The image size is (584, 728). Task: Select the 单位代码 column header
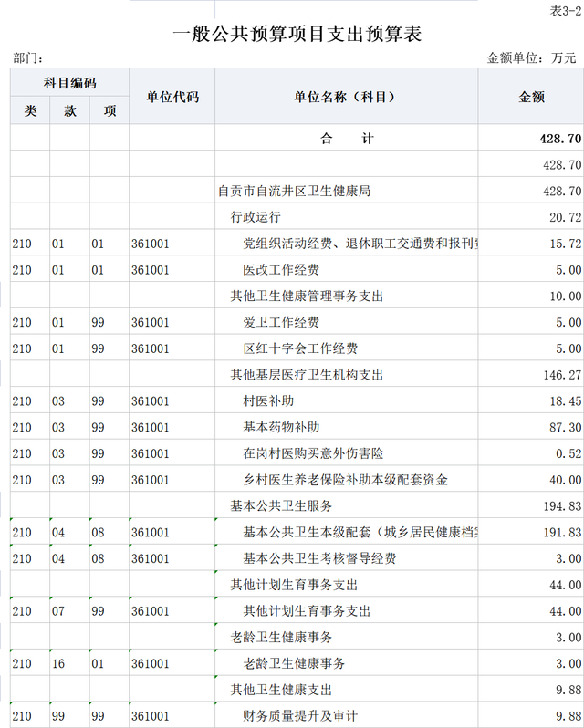pos(172,97)
